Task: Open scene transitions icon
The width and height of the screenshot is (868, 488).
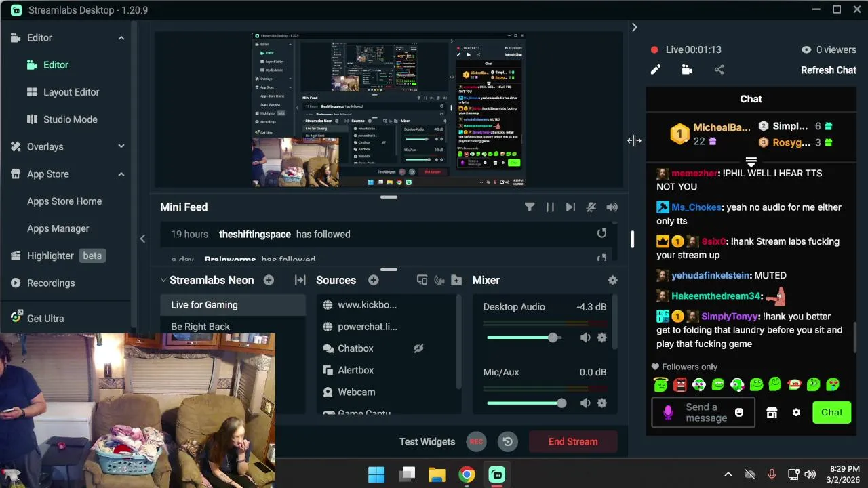Action: point(300,280)
